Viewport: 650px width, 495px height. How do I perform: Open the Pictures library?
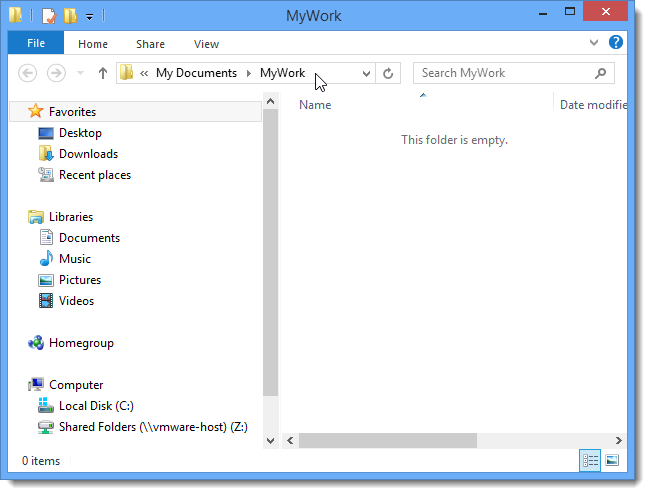coord(80,280)
